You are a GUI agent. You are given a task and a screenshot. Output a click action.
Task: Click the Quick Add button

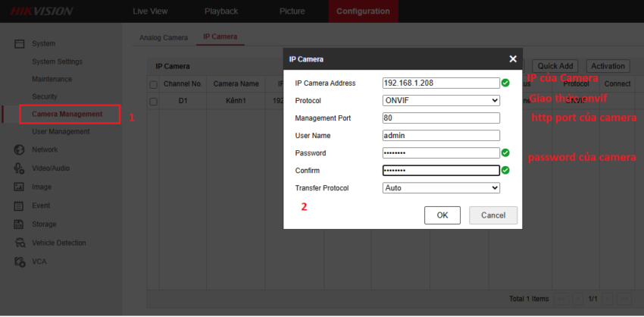[555, 66]
